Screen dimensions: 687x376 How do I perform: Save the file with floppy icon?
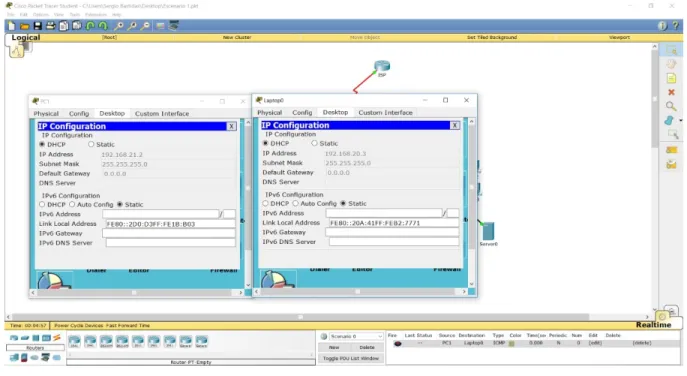[38, 26]
